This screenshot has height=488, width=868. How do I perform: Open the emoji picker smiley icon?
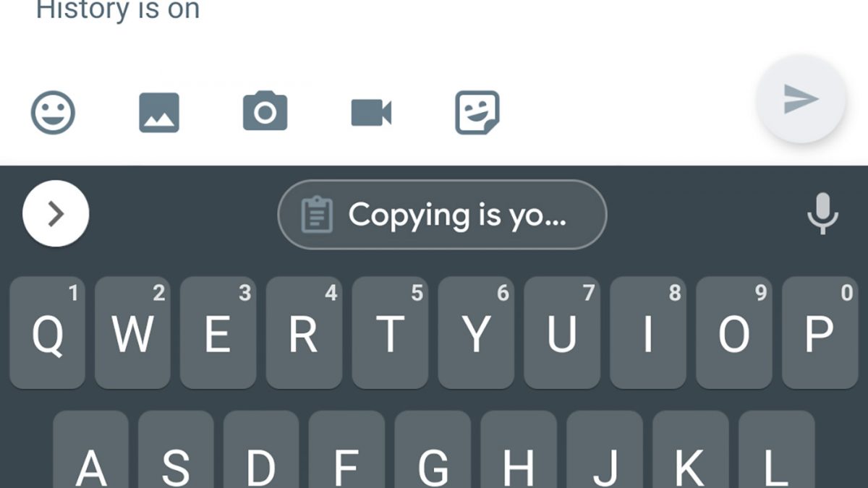[53, 112]
